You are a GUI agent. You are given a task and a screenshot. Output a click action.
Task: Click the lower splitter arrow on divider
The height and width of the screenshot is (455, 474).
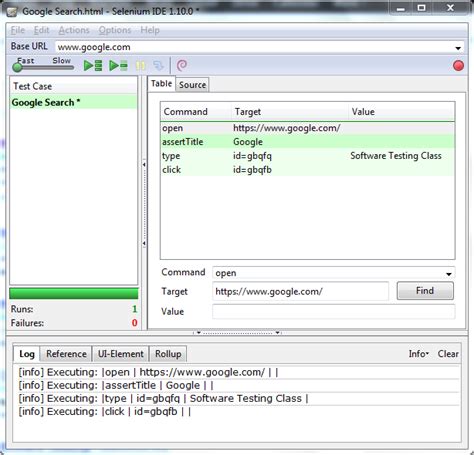144,243
